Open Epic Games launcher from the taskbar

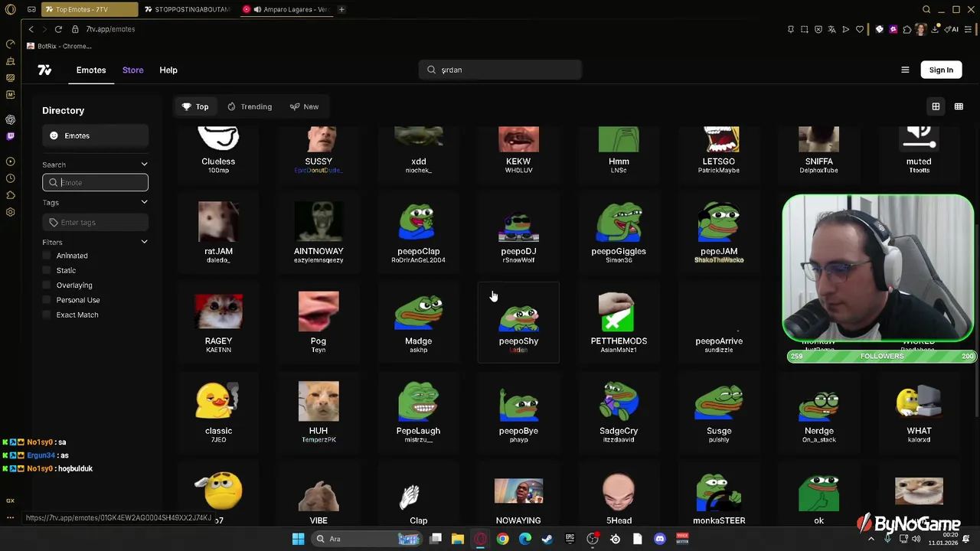[x=570, y=539]
